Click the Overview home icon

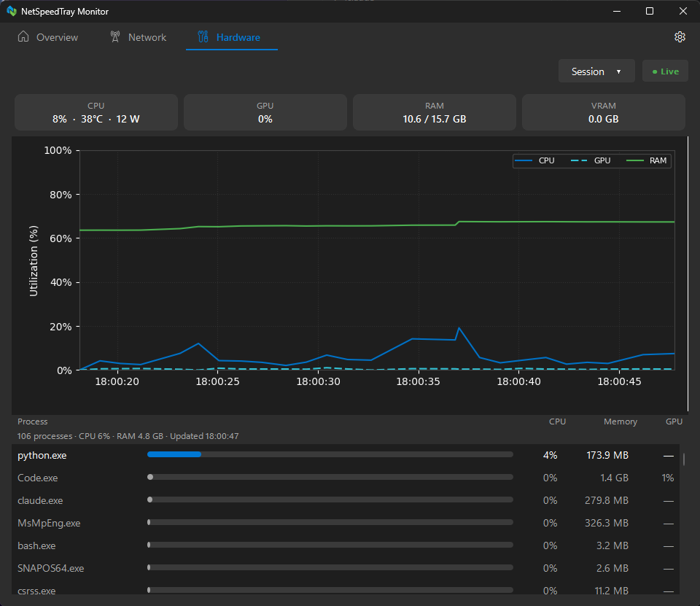pos(23,36)
